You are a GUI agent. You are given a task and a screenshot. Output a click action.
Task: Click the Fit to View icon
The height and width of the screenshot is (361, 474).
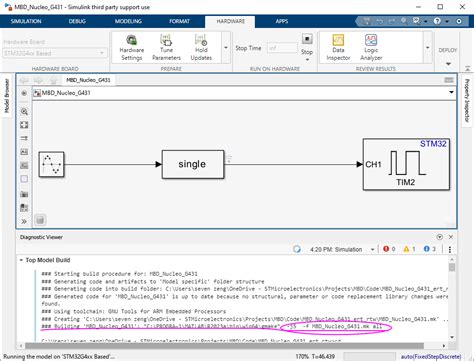coord(24,125)
